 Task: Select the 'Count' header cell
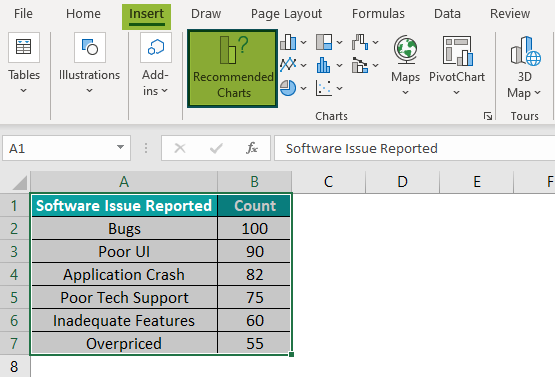[x=254, y=206]
